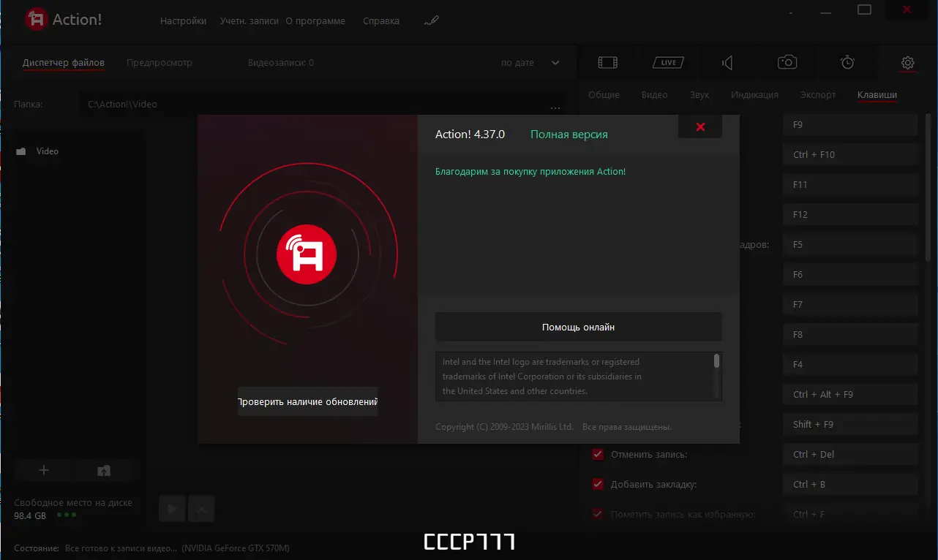The height and width of the screenshot is (560, 938).
Task: Click the 98.4 GB free space value
Action: [x=30, y=515]
